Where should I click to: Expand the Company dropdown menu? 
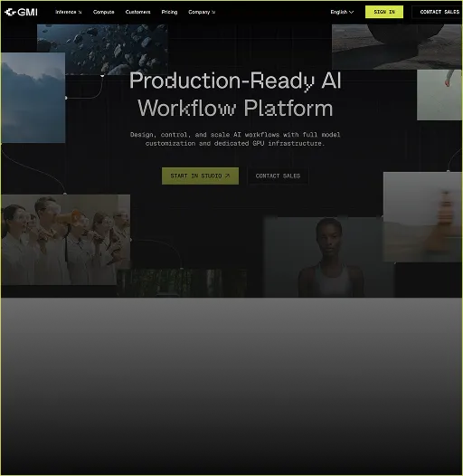[x=202, y=12]
